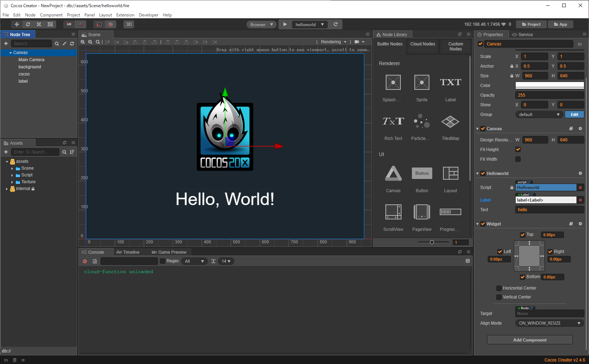
Task: Select the Scale transform tool
Action: click(39, 24)
